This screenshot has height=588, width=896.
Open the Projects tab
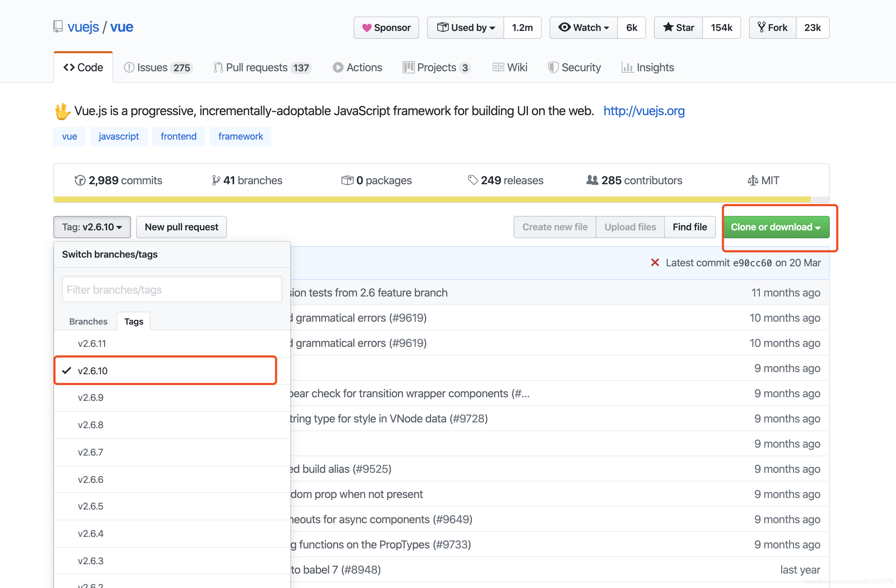pyautogui.click(x=437, y=67)
